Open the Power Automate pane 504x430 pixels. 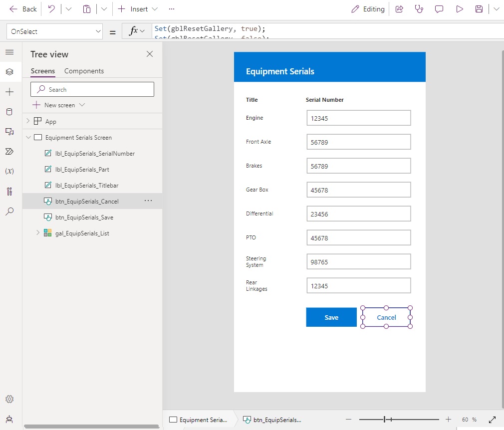(9, 151)
